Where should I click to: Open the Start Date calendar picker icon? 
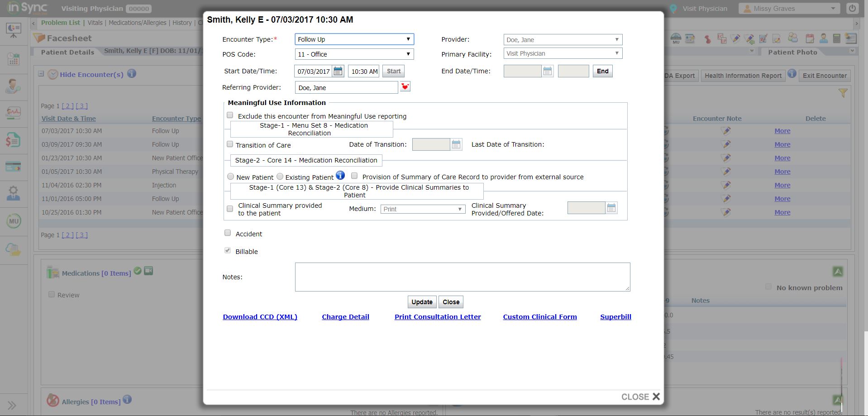[338, 72]
